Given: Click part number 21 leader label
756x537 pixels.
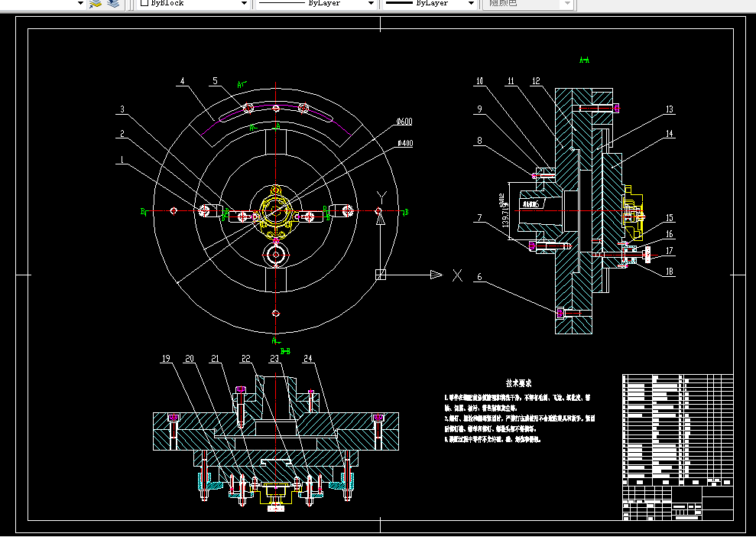Looking at the screenshot, I should (x=215, y=359).
